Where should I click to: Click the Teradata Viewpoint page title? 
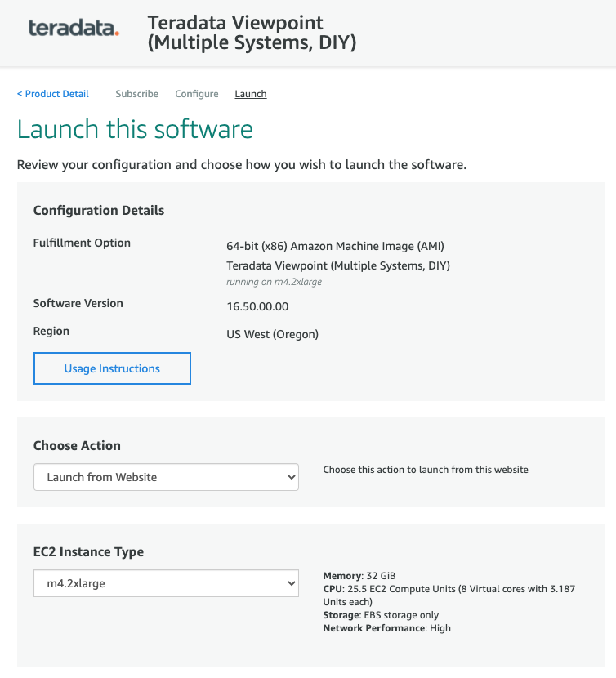coord(252,33)
